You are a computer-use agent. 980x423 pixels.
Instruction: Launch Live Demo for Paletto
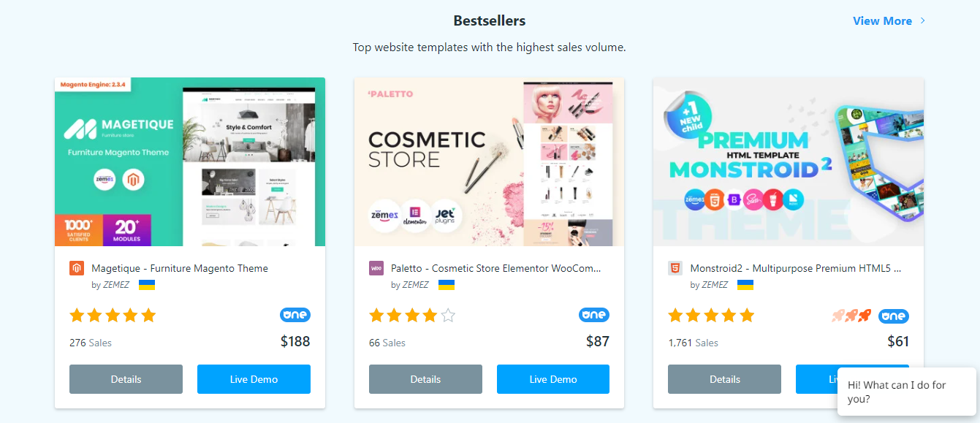pos(553,379)
